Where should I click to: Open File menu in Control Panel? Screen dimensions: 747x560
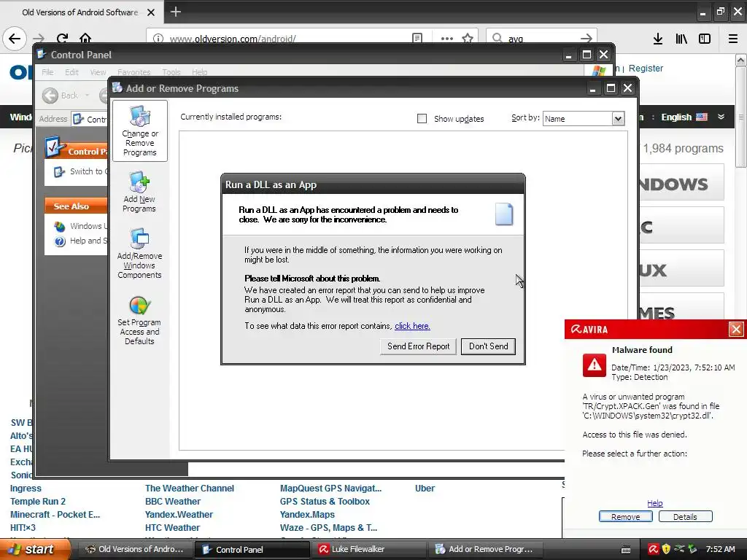coord(47,72)
